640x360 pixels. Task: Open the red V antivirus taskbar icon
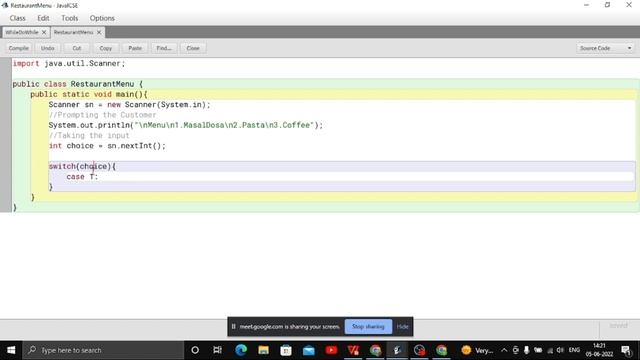[353, 350]
